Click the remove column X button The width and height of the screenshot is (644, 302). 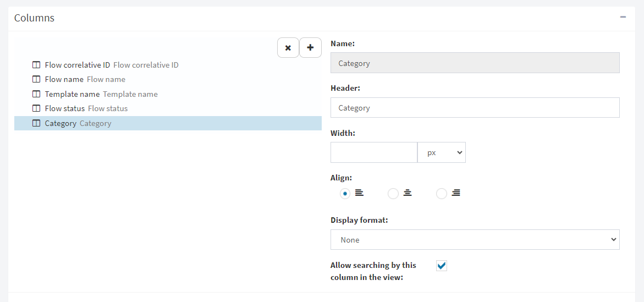(288, 48)
